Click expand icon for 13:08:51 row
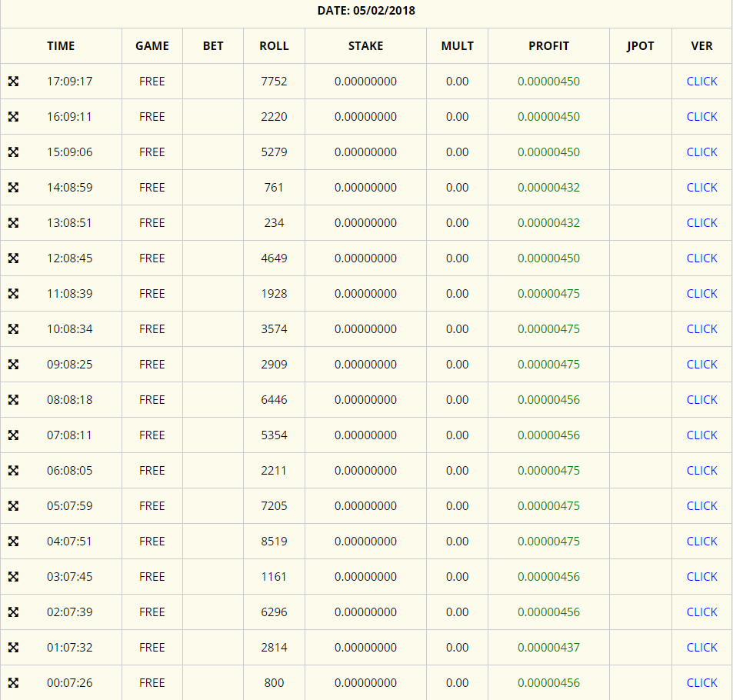733x700 pixels. pos(13,223)
